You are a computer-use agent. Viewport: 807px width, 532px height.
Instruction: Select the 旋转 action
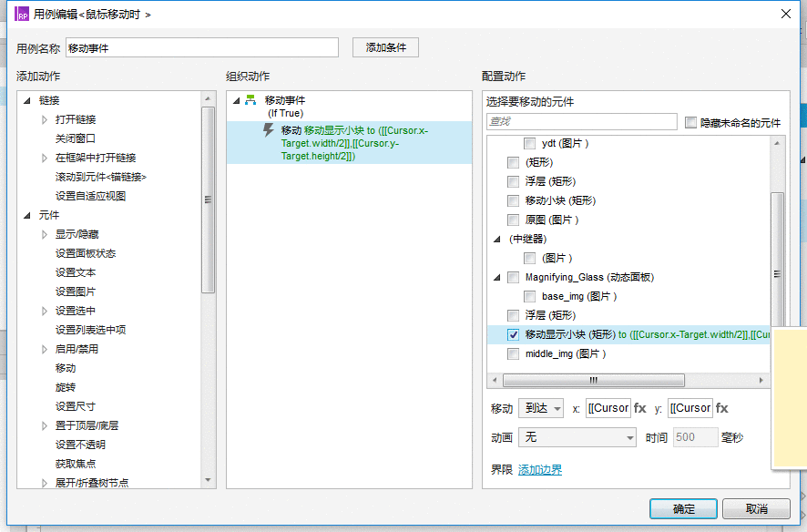point(66,387)
